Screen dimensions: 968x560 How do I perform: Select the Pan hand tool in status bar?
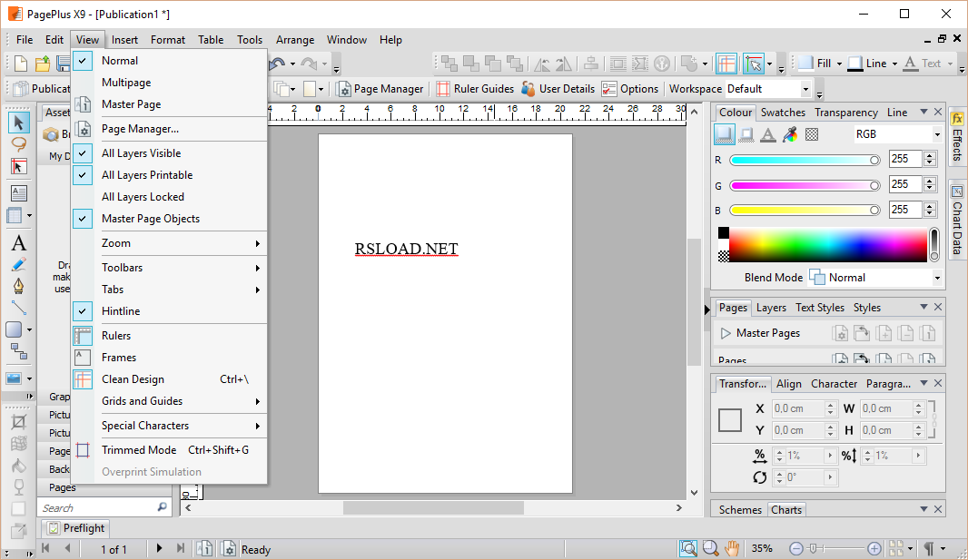pos(732,549)
